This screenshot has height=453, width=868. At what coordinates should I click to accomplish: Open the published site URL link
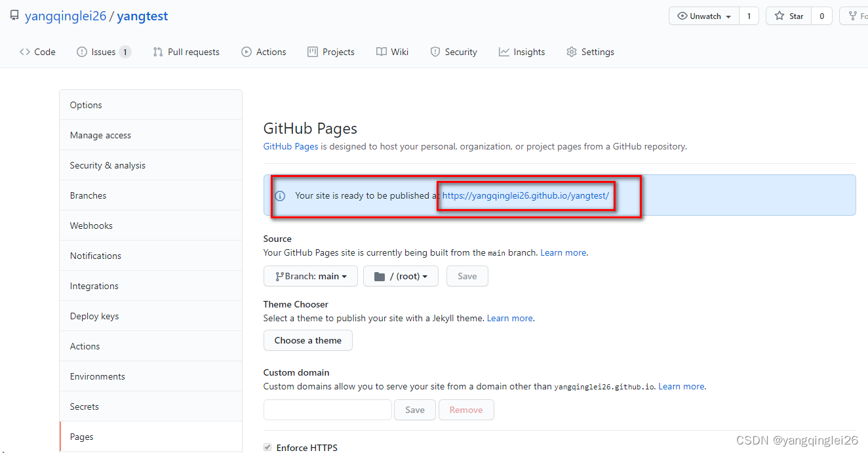click(526, 195)
